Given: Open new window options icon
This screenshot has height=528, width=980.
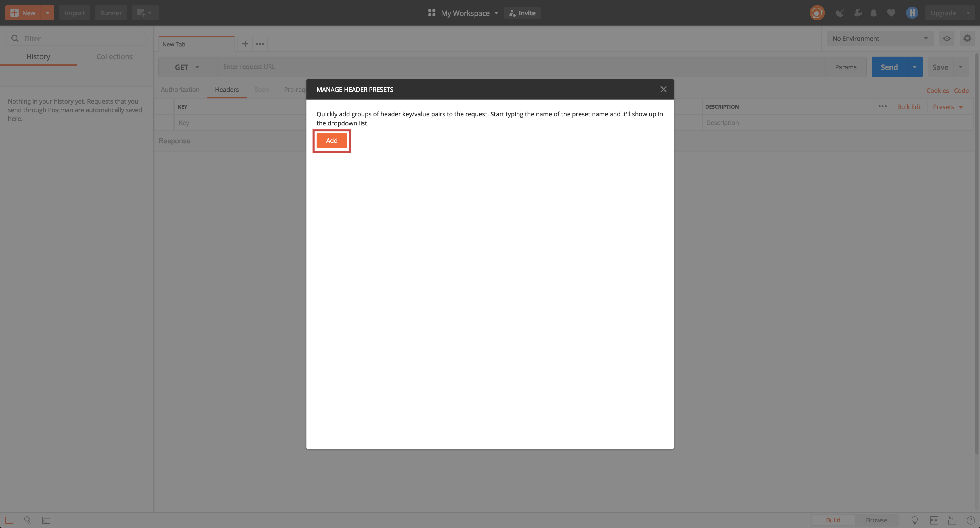Looking at the screenshot, I should click(145, 12).
